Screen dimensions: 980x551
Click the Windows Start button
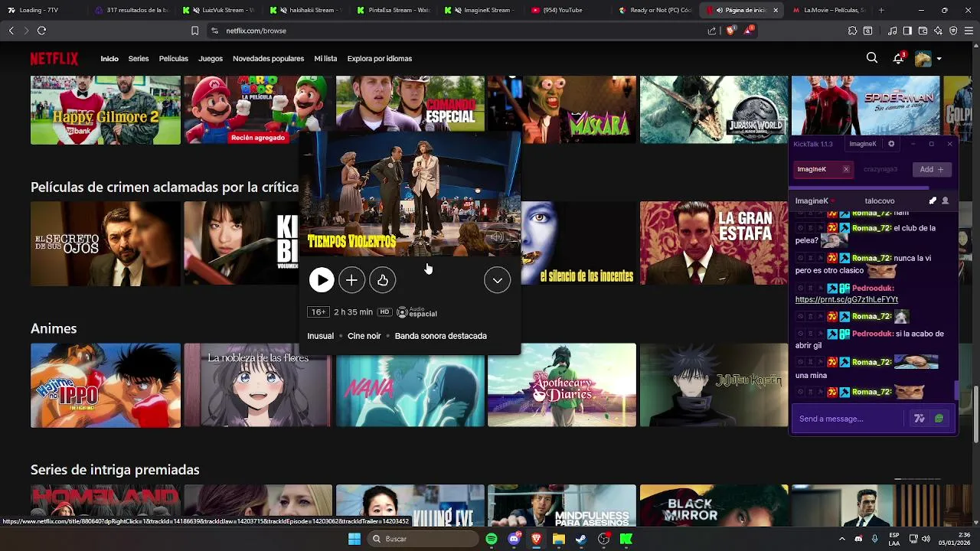click(354, 539)
